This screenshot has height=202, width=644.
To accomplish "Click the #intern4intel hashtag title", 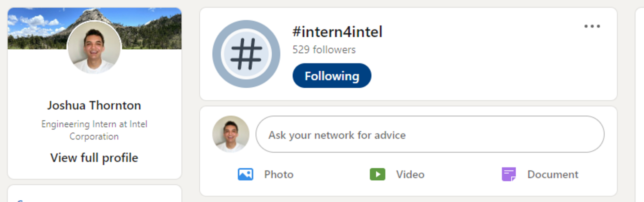I will tap(337, 32).
